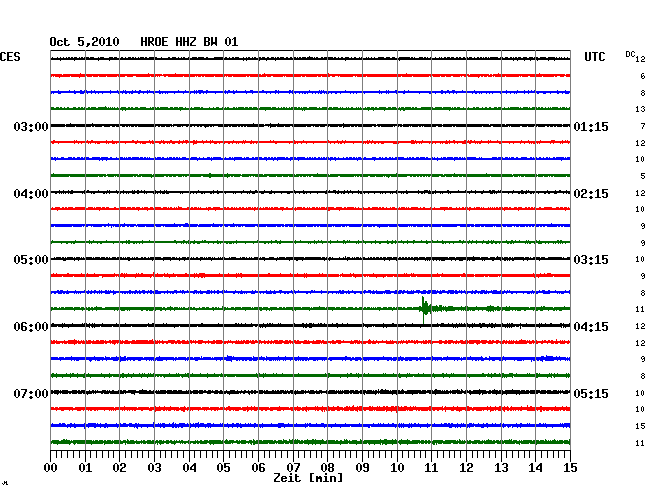Select the "04:15" UTC time label
Viewport: 650px width, 494px height.
click(591, 327)
